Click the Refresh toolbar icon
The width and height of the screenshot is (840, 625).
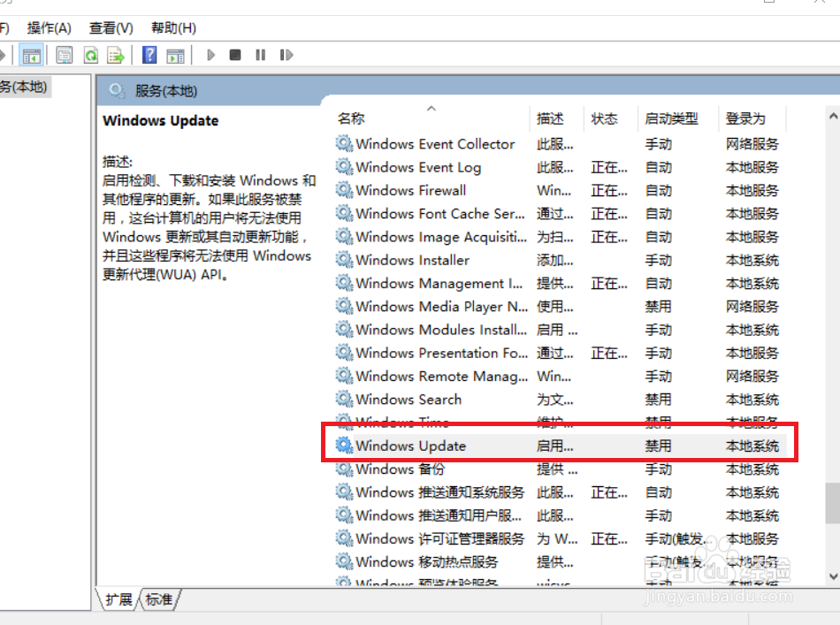(x=92, y=55)
